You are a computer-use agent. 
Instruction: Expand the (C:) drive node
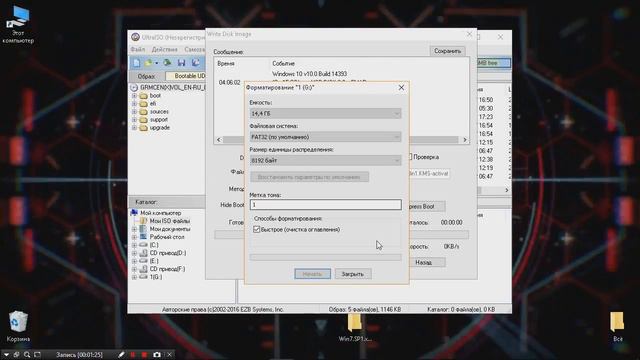134,245
